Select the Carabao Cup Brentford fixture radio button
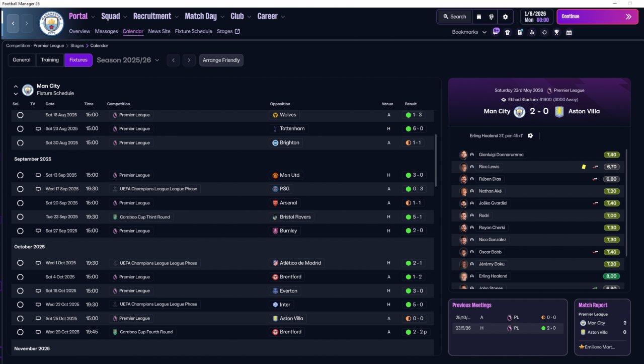The image size is (644, 364). [20, 332]
